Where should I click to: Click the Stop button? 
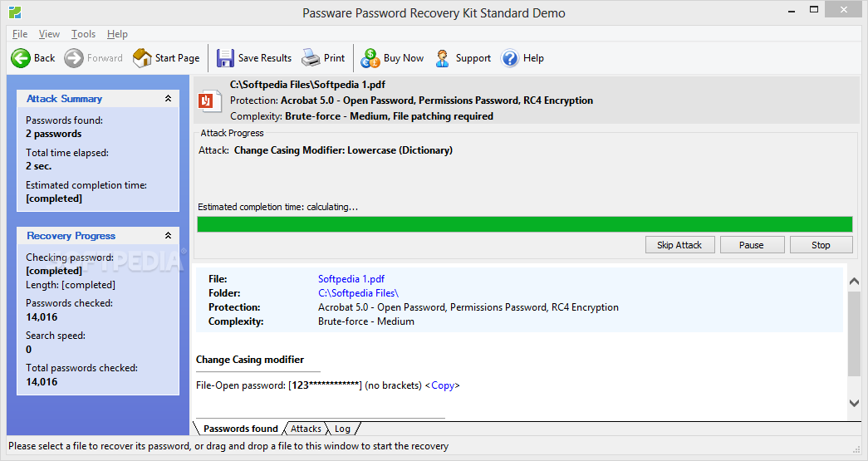821,244
